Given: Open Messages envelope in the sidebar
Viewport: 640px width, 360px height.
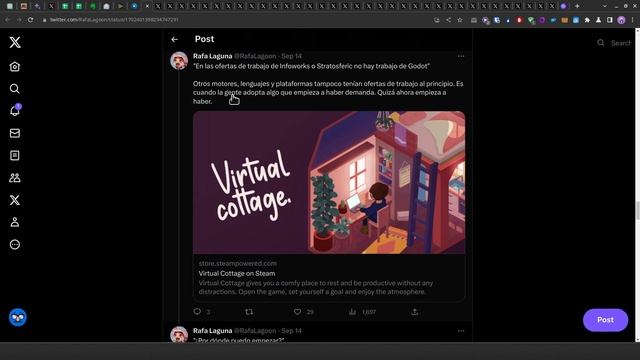Looking at the screenshot, I should 15,133.
